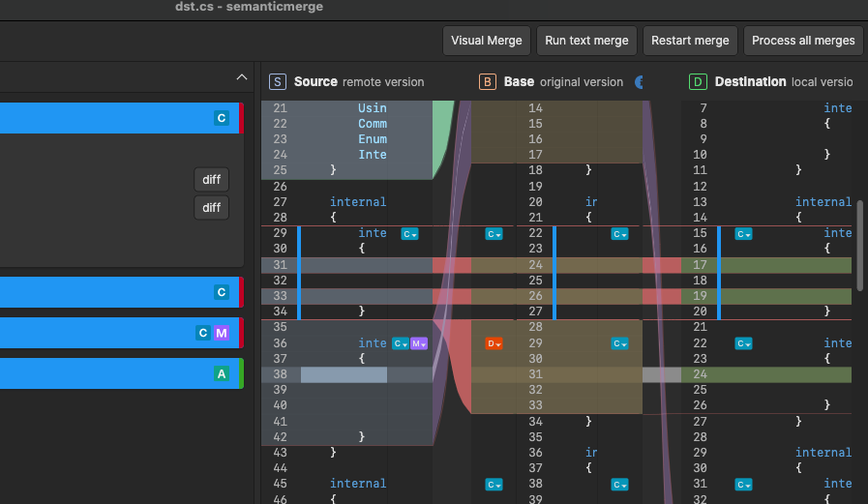
Task: Open the purple M dropdown on Source line 36
Action: [x=419, y=343]
